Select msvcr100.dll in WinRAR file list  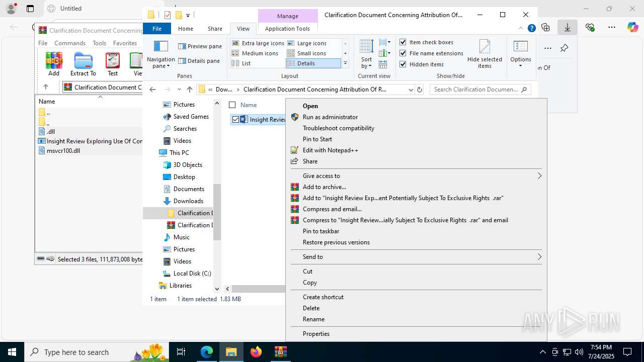click(x=63, y=151)
